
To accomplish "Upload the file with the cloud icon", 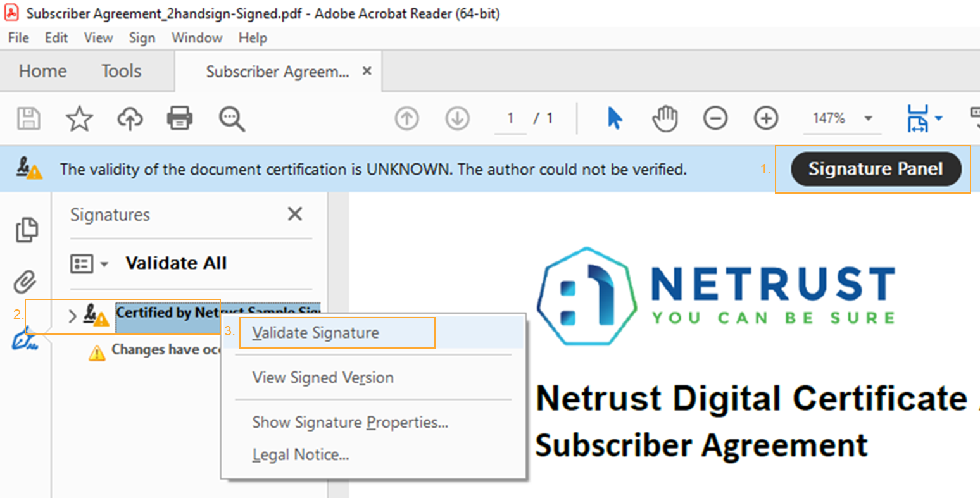I will pyautogui.click(x=130, y=118).
